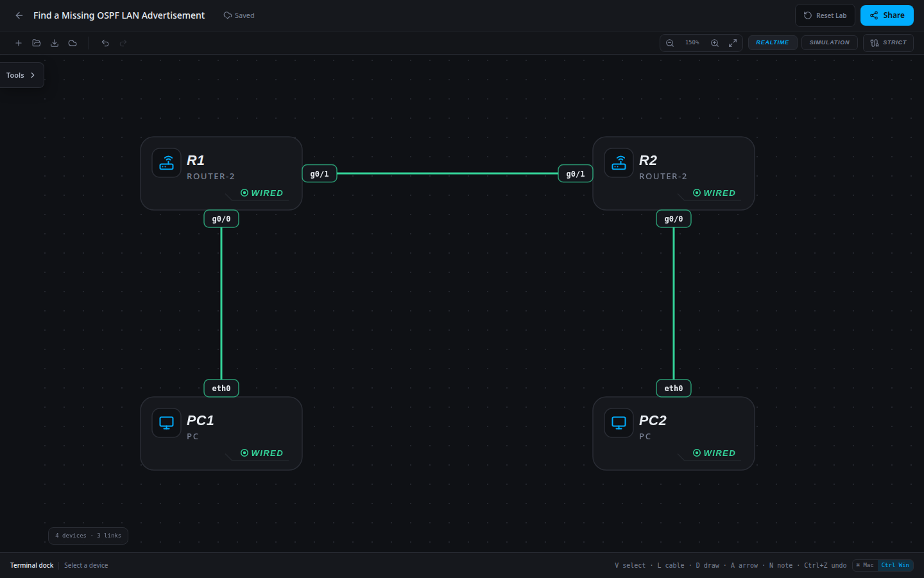The height and width of the screenshot is (578, 924).
Task: Click the undo arrow icon
Action: click(105, 43)
